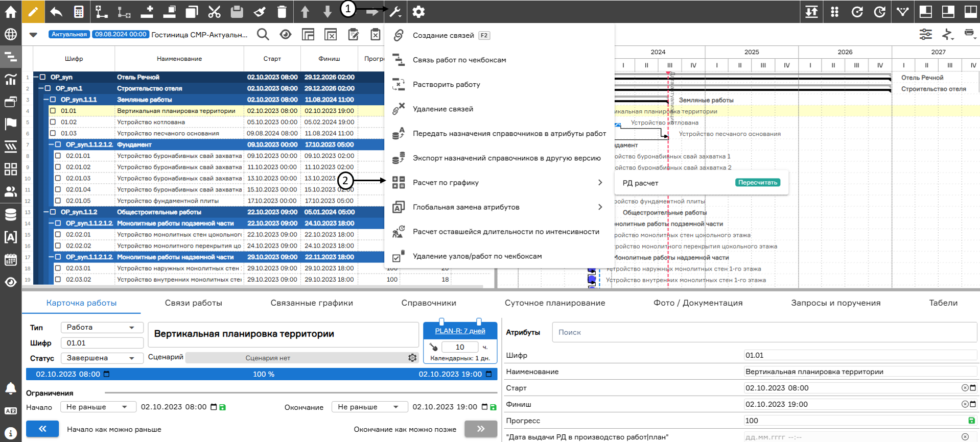Toggle the pencil edit mode button
The height and width of the screenshot is (442, 980).
33,12
